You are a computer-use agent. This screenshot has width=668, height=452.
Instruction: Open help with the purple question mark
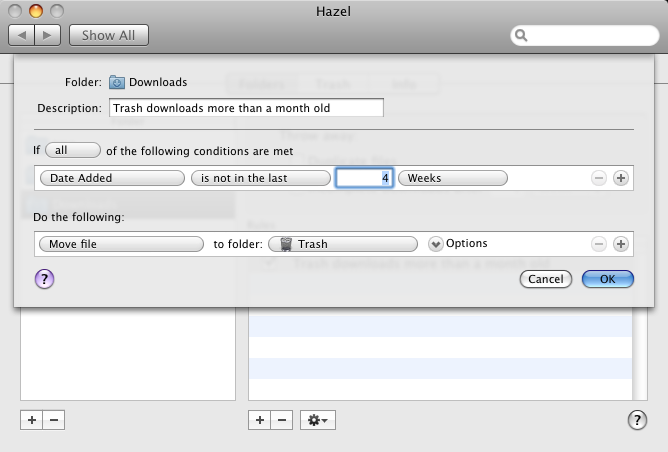coord(44,279)
